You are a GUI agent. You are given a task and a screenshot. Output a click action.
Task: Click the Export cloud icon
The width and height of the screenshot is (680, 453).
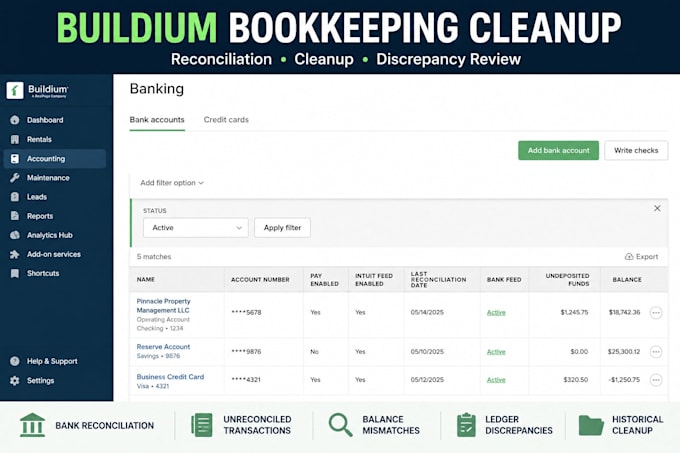coord(629,257)
